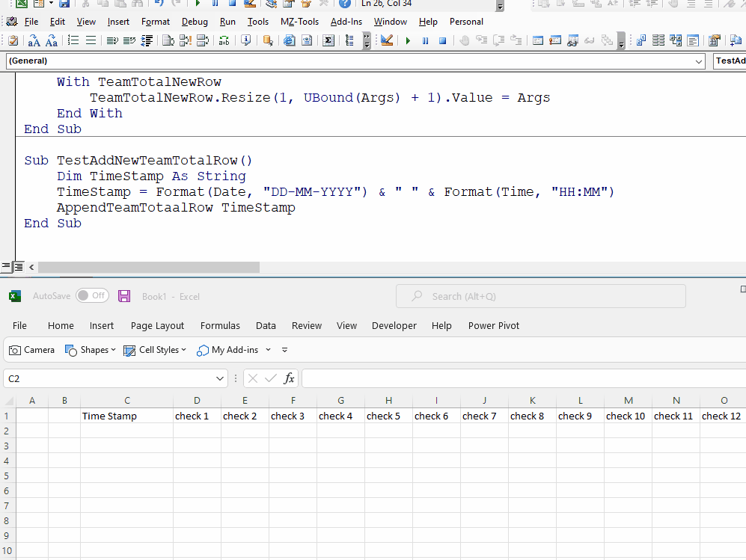This screenshot has height=560, width=746.
Task: Click the VBA help question mark icon
Action: click(x=345, y=4)
